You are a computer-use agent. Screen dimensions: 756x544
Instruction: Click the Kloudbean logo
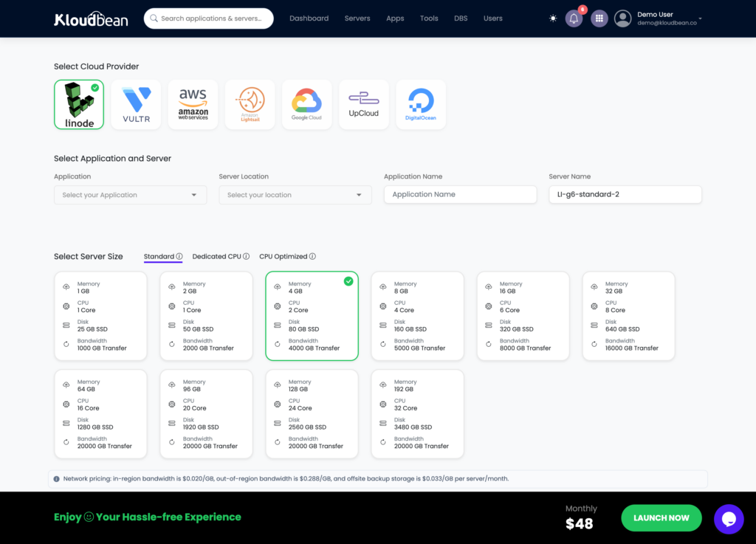click(x=91, y=18)
